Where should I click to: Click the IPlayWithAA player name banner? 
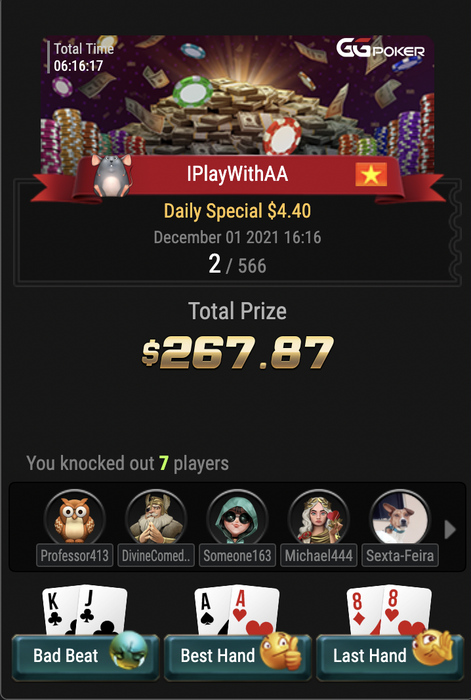coord(237,174)
